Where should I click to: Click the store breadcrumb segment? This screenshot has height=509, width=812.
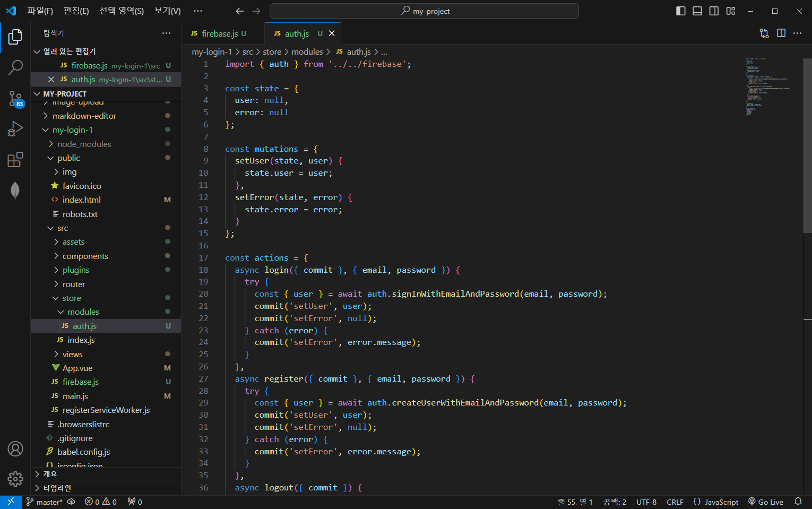coord(272,51)
